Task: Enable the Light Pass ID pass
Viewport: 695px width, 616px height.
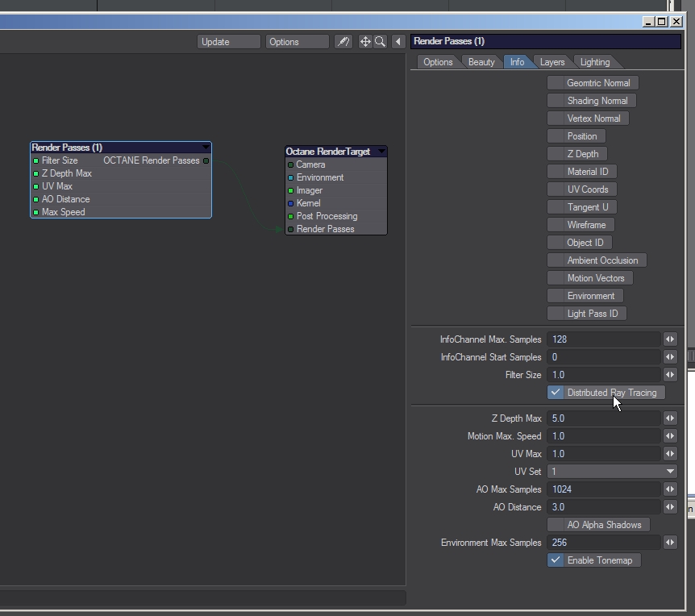Action: 587,314
